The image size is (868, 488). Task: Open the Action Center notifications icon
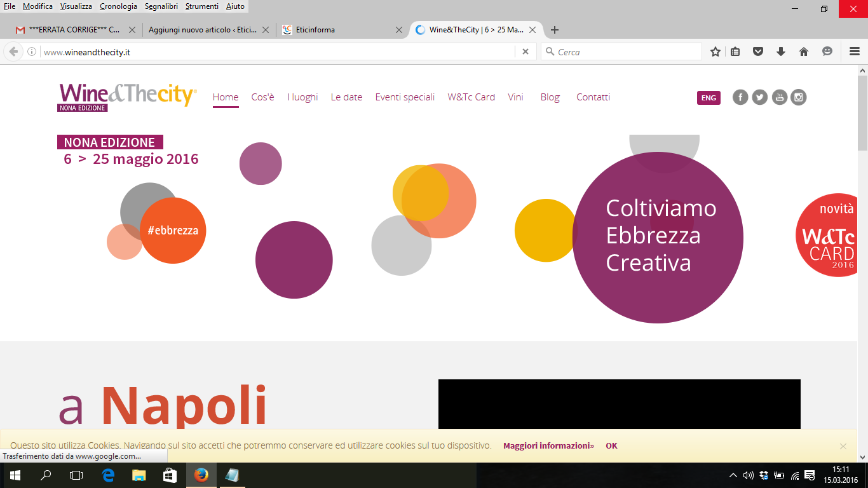point(810,475)
